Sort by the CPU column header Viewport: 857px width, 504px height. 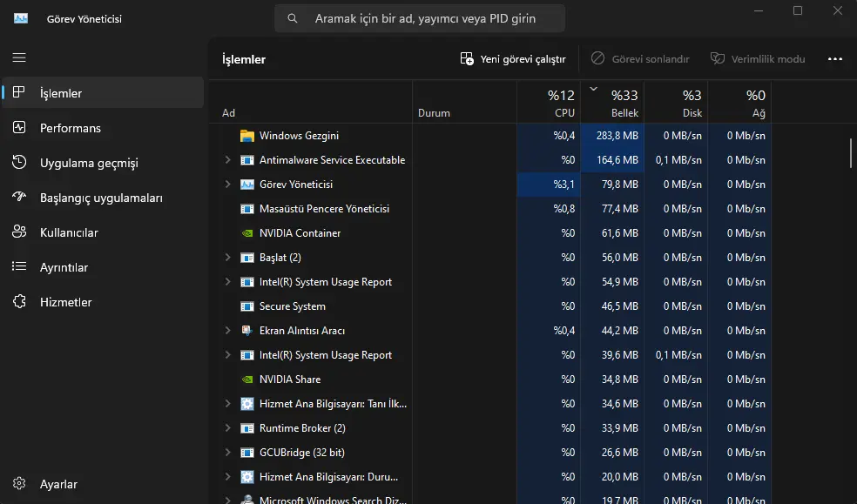(549, 102)
